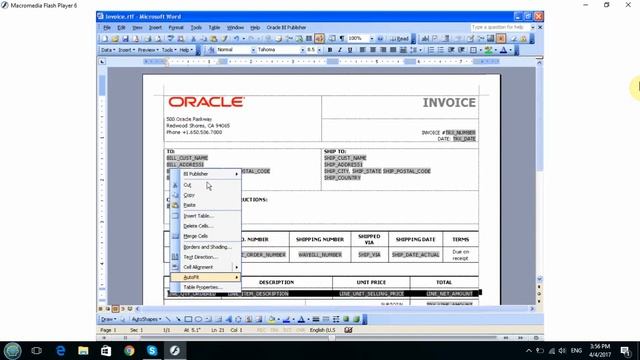Click the question for help field
640x360 pixels.
pos(500,27)
